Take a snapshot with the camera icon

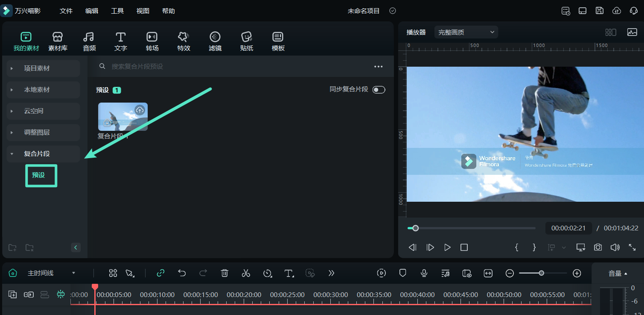point(597,247)
